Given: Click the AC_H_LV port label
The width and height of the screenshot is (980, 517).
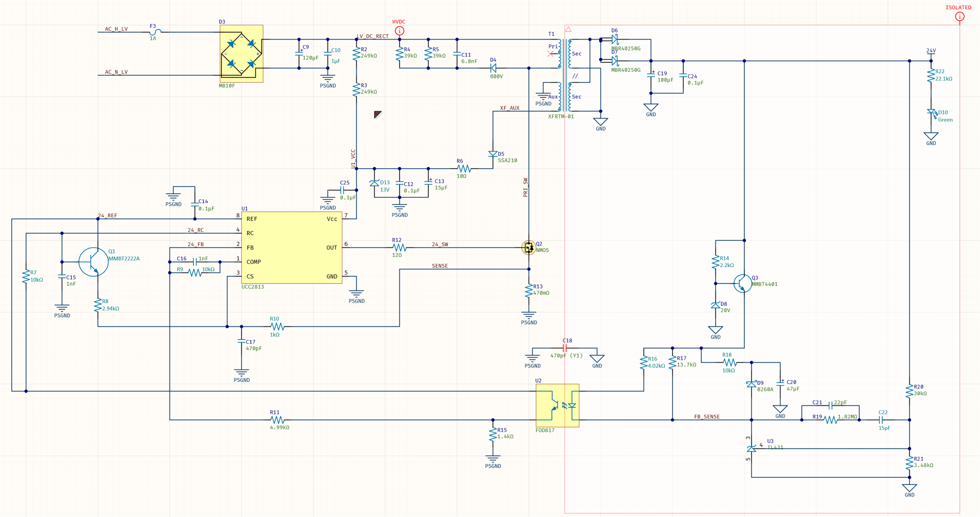Looking at the screenshot, I should coord(116,29).
